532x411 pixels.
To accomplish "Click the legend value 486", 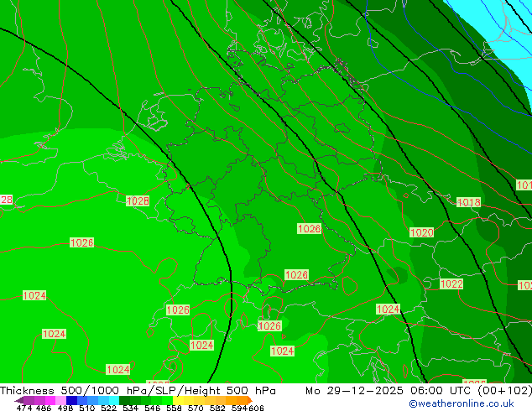I will [x=44, y=408].
